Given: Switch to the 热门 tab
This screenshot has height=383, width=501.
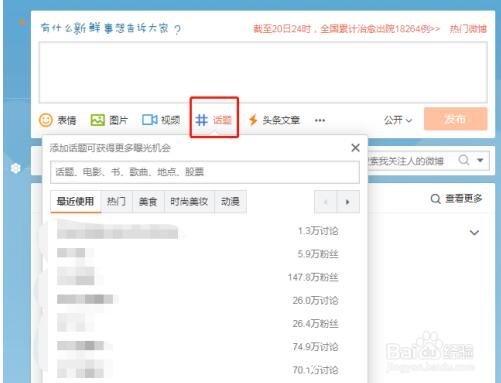Looking at the screenshot, I should (116, 201).
